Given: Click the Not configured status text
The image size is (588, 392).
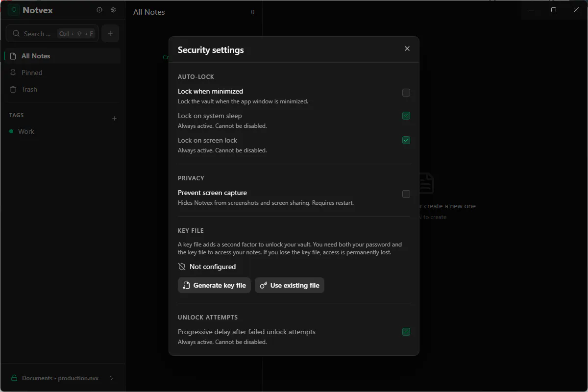Looking at the screenshot, I should 213,267.
